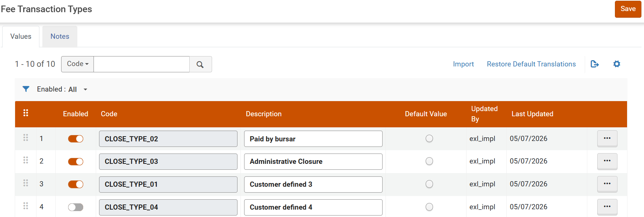This screenshot has width=644, height=217.
Task: Click the search magnifier icon button
Action: click(200, 64)
